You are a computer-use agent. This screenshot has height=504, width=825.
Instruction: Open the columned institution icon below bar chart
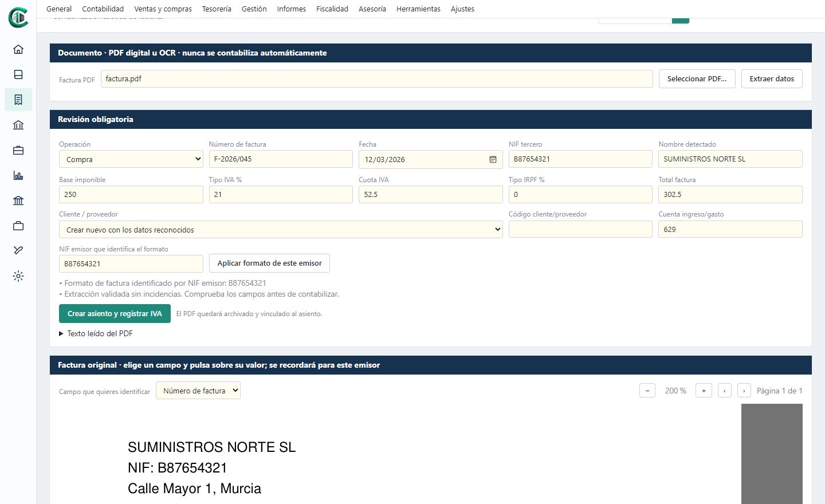pos(18,200)
